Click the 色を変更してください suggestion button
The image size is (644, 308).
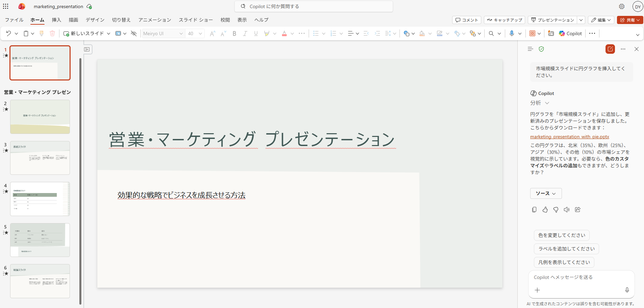pos(562,235)
